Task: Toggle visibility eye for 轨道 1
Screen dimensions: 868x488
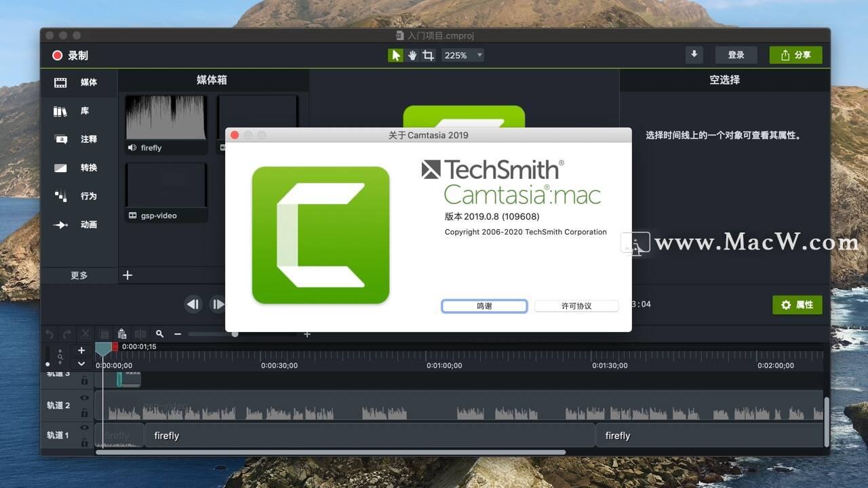Action: tap(85, 428)
